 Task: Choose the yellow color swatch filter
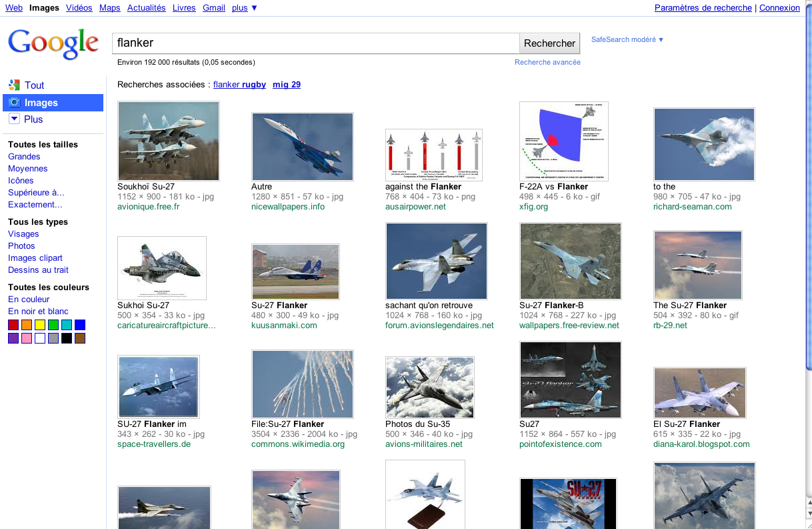[40, 325]
